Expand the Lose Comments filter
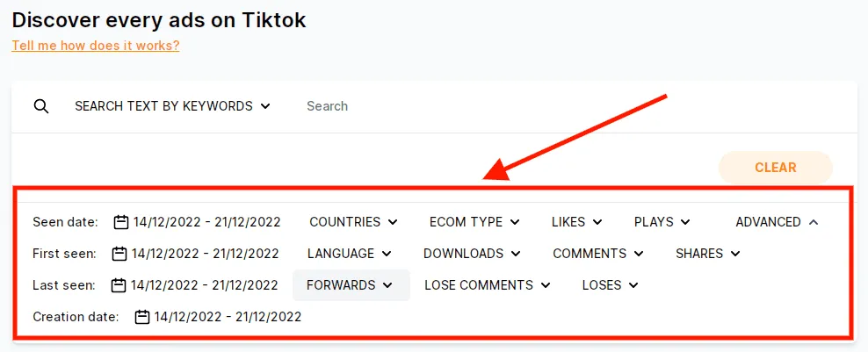The width and height of the screenshot is (868, 352). pos(488,285)
